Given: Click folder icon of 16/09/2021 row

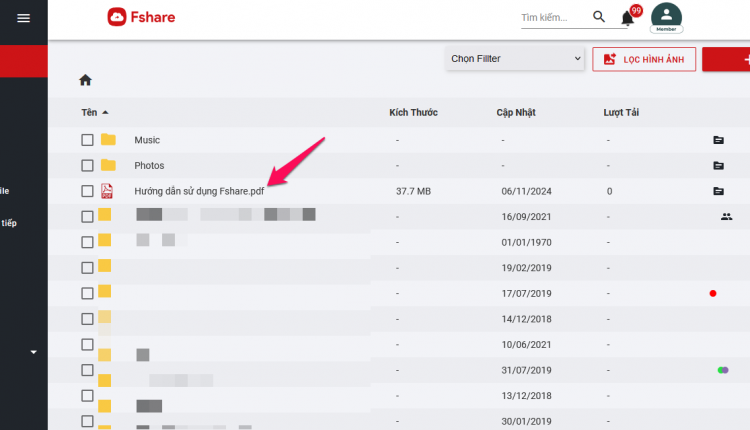Looking at the screenshot, I should click(104, 214).
